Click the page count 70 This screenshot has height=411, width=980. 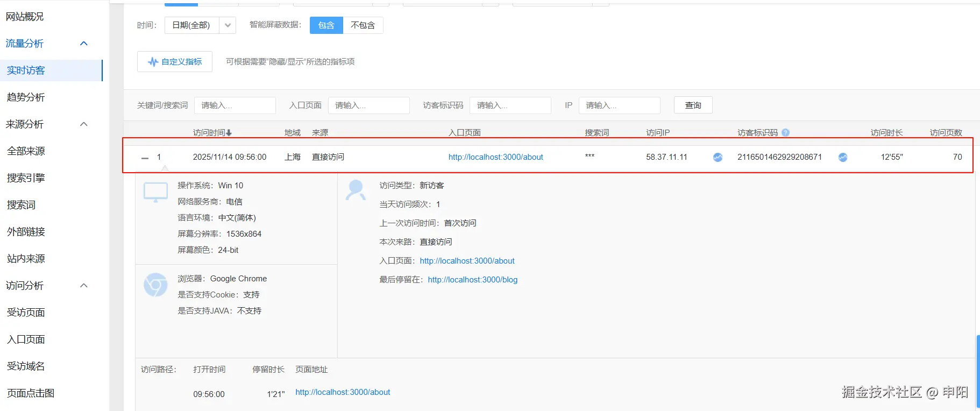click(x=957, y=157)
